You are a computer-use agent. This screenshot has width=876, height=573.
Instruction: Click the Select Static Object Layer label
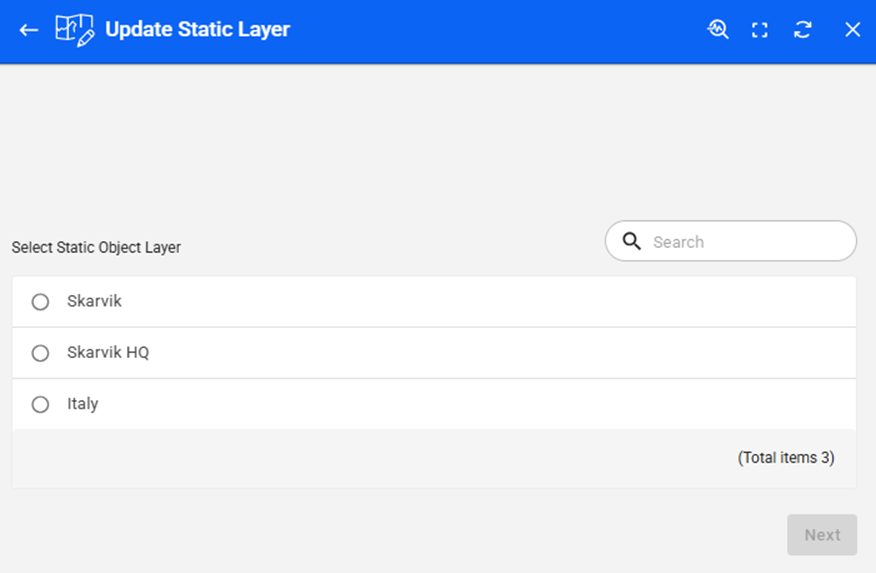(96, 247)
